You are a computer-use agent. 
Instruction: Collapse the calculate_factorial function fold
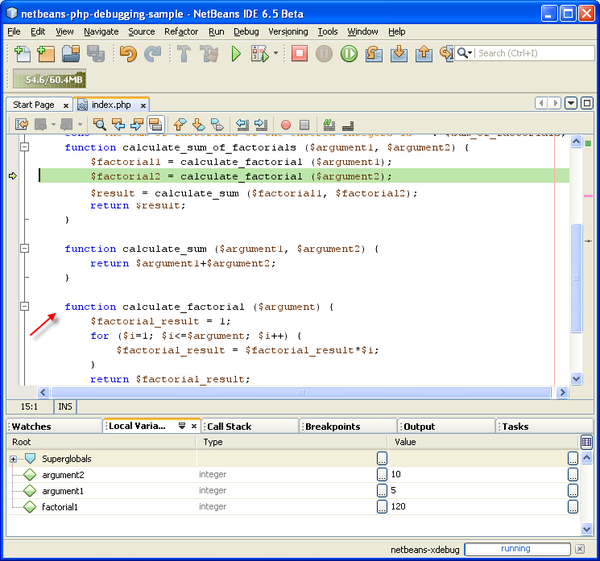point(26,307)
